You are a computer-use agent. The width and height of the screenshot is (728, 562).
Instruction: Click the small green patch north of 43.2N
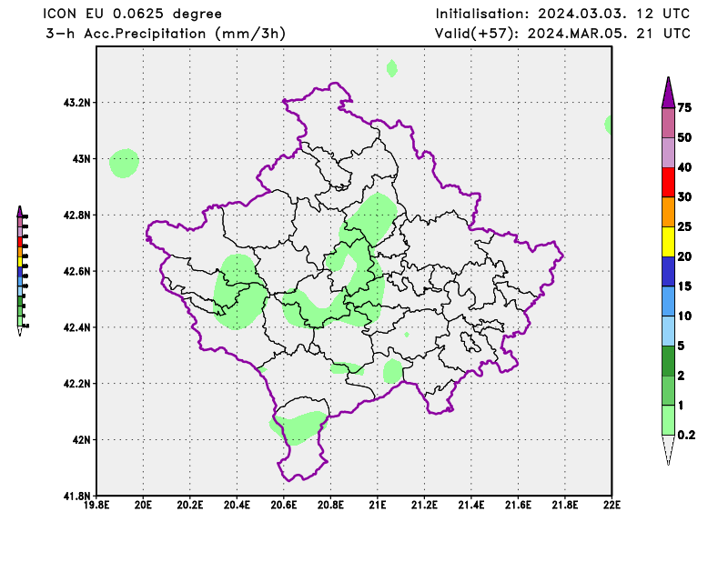(x=392, y=69)
